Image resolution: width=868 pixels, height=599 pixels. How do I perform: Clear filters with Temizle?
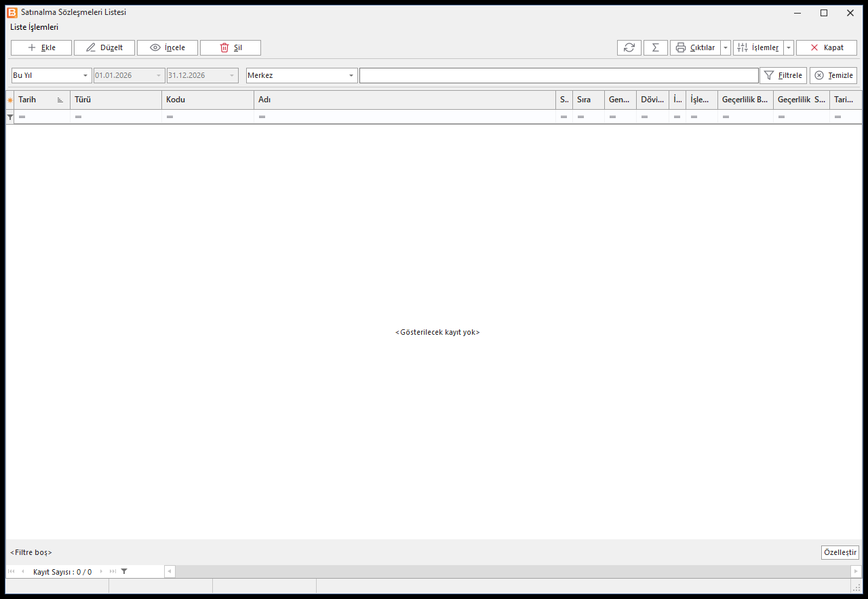click(833, 75)
